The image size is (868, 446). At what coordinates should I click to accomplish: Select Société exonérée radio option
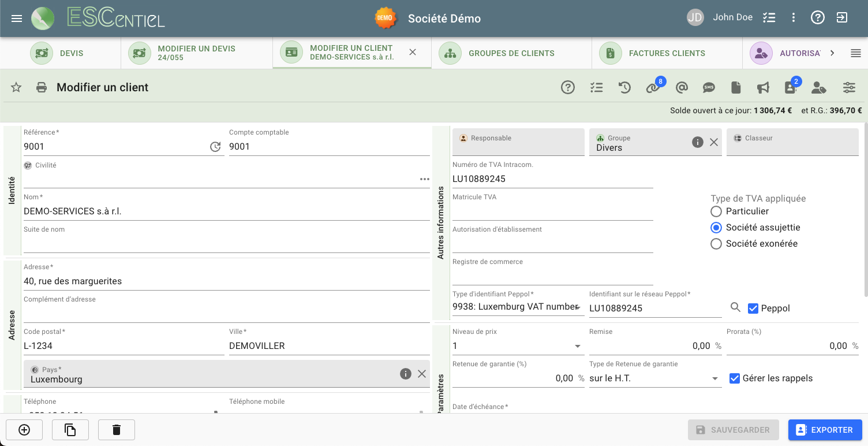(716, 244)
